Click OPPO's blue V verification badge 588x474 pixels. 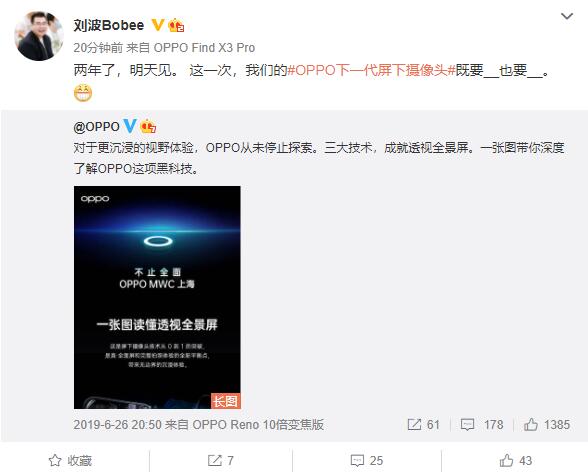coord(130,126)
